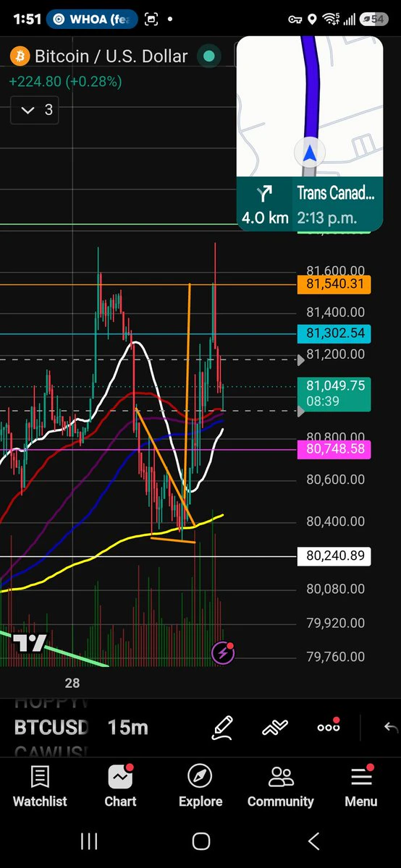Tap the 80,400.00 price axis value
This screenshot has height=868, width=401.
pyautogui.click(x=335, y=521)
